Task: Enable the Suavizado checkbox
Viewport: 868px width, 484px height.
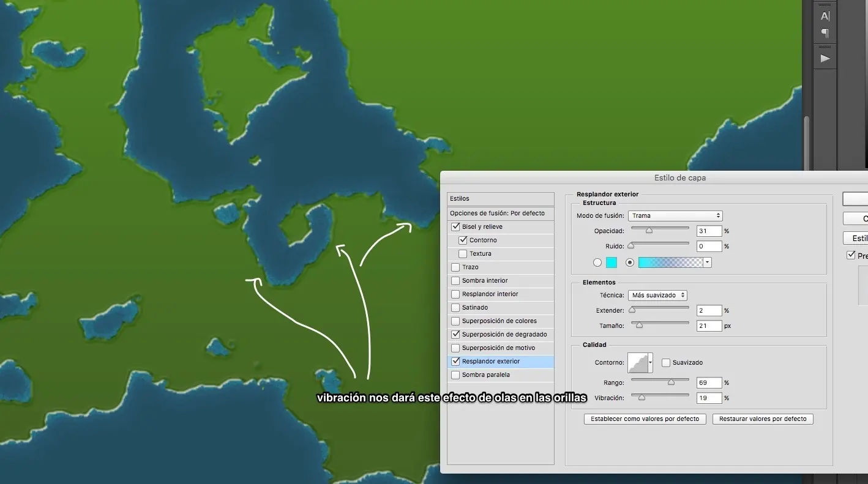Action: click(666, 362)
